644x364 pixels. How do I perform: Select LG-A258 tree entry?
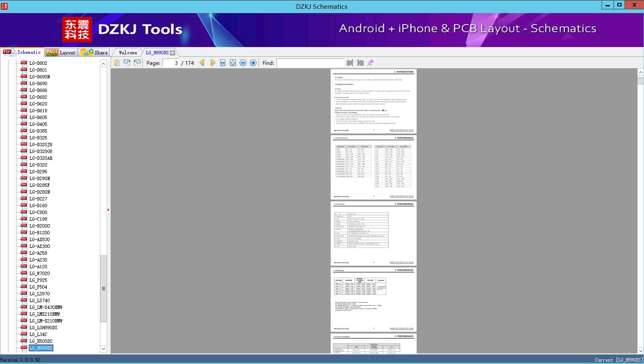38,253
